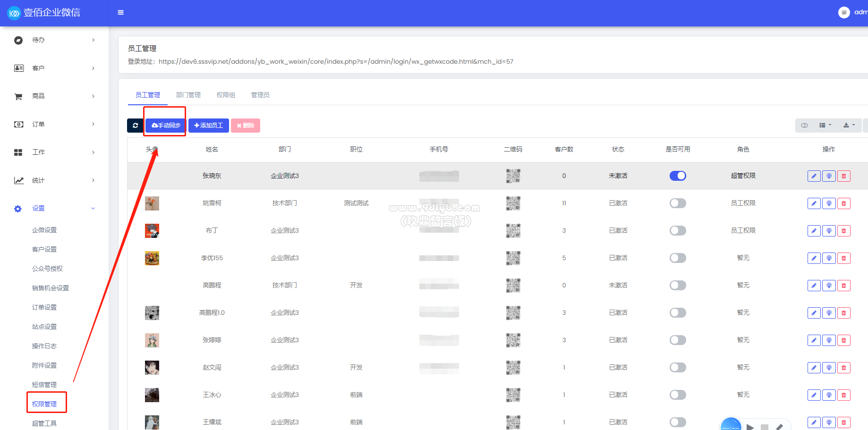Enable availability switch for 李优155
Viewport: 868px width, 430px height.
point(678,258)
